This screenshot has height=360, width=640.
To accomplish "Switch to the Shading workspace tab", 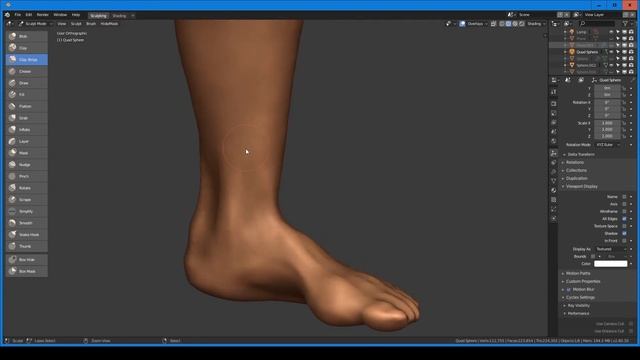I will tap(119, 16).
